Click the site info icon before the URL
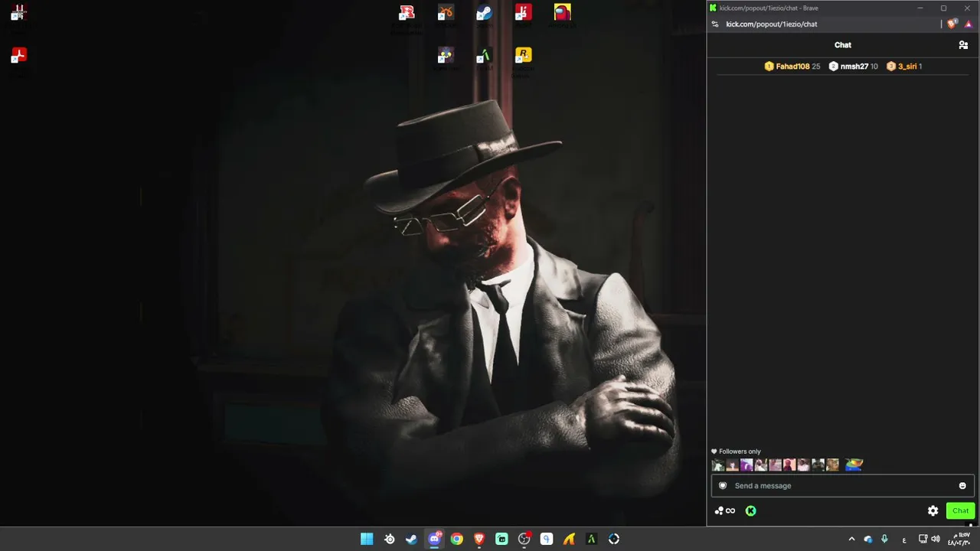980x551 pixels. coord(715,24)
